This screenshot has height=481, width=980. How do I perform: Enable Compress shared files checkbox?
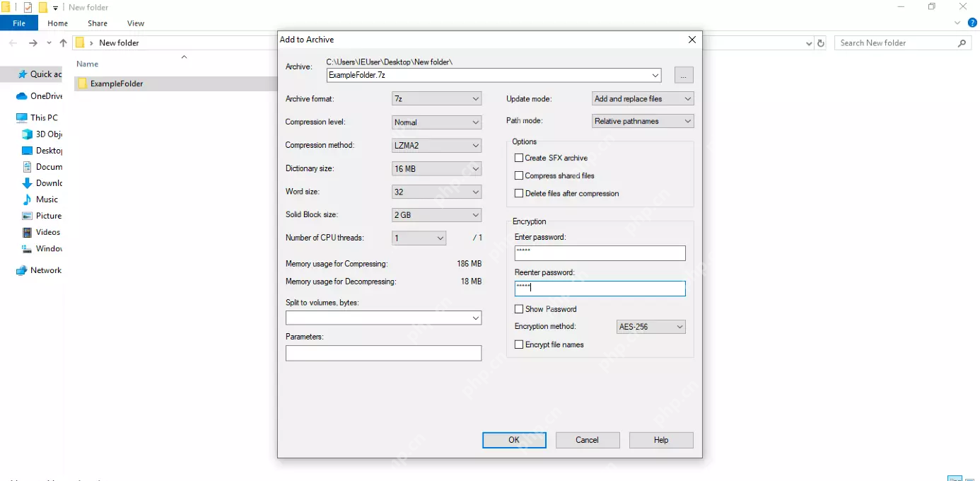[519, 175]
